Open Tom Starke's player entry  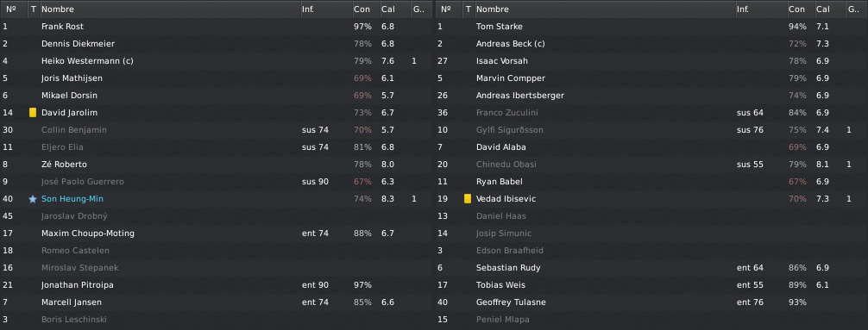point(500,27)
